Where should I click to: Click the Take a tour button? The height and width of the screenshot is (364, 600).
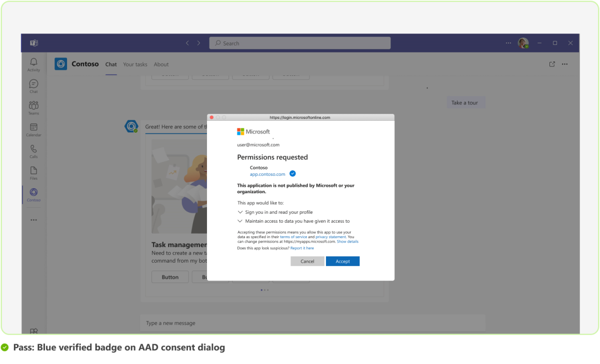point(464,103)
